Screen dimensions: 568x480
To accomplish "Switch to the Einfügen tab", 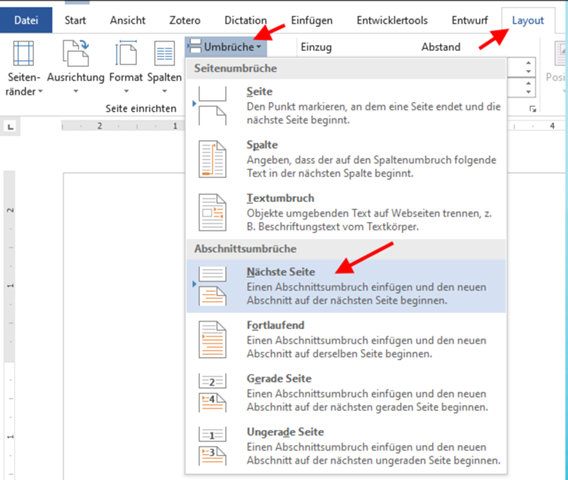I will coord(312,20).
